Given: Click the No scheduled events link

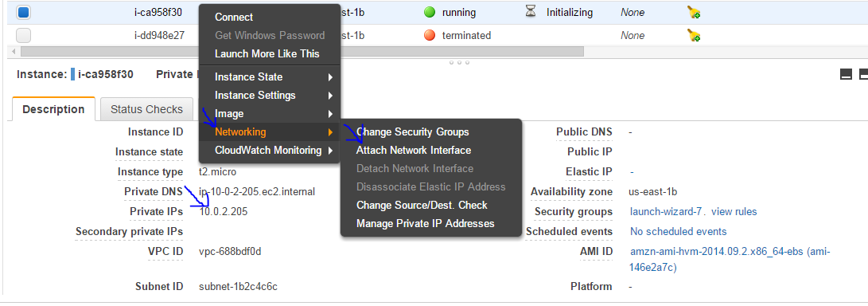Looking at the screenshot, I should tap(678, 231).
